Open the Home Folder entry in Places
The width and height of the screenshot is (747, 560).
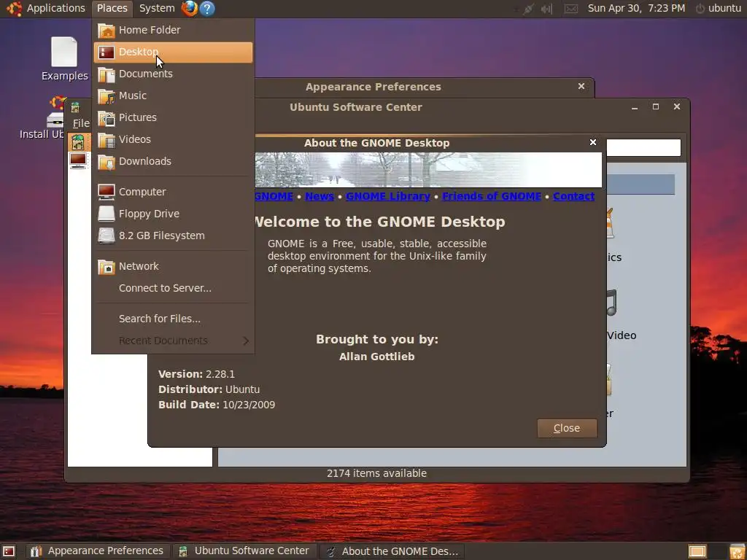173,30
